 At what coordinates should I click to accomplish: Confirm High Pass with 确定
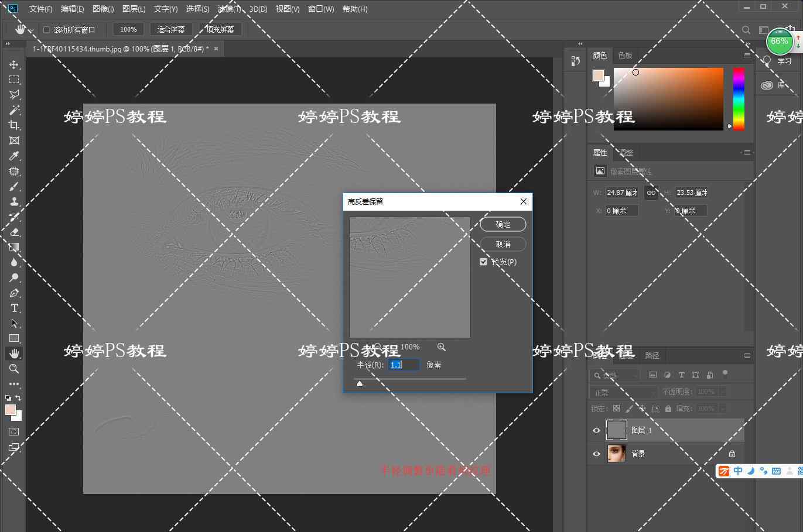(x=503, y=224)
